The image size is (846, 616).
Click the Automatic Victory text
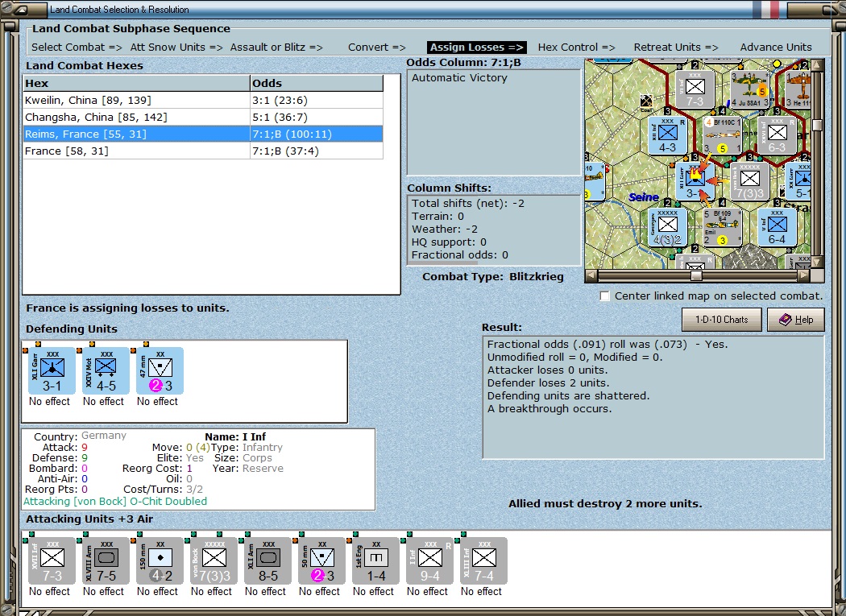tap(460, 77)
